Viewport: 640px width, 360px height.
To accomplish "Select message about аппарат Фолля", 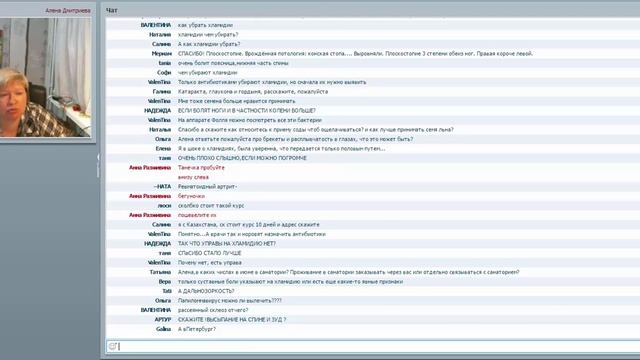I will 250,120.
